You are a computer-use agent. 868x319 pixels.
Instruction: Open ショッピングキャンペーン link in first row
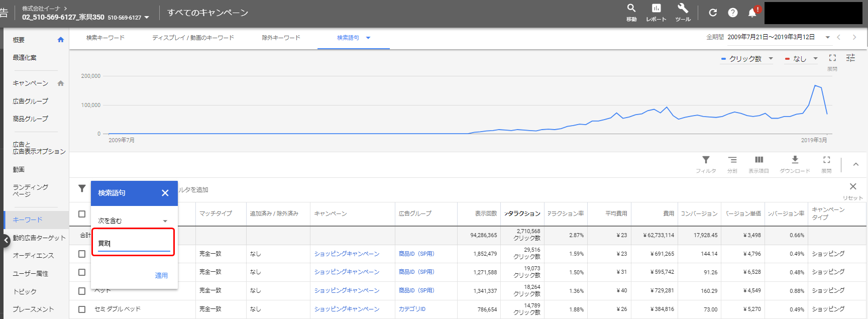click(347, 254)
